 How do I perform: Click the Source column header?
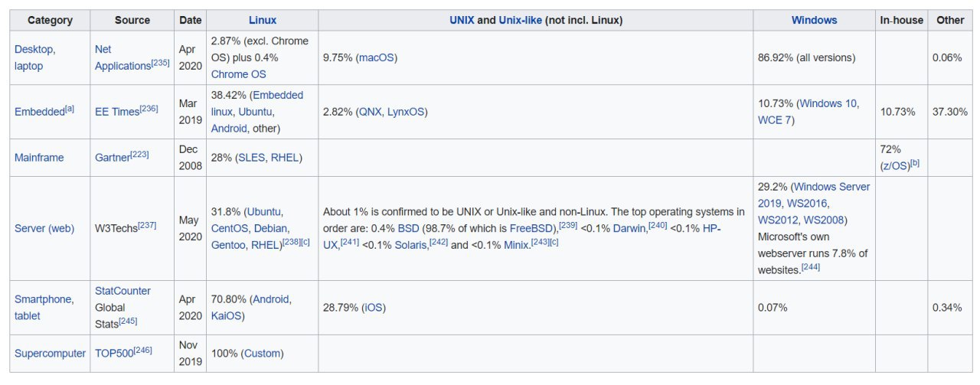coord(132,20)
